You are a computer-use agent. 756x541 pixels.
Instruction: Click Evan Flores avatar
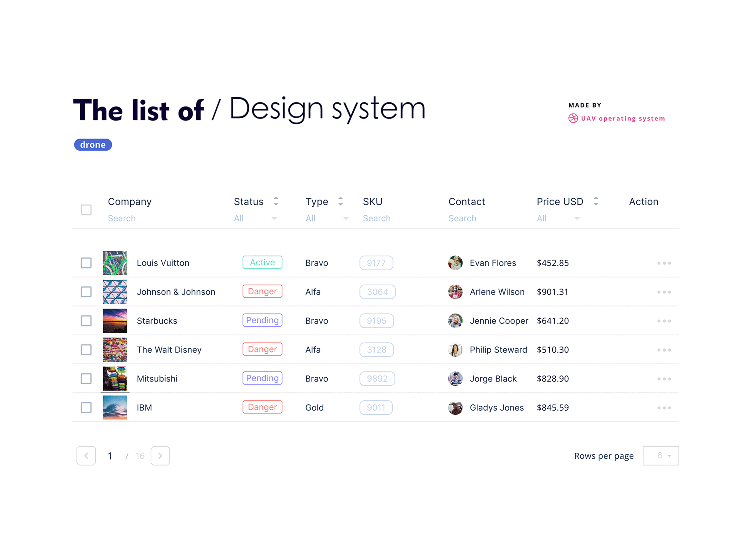[455, 263]
